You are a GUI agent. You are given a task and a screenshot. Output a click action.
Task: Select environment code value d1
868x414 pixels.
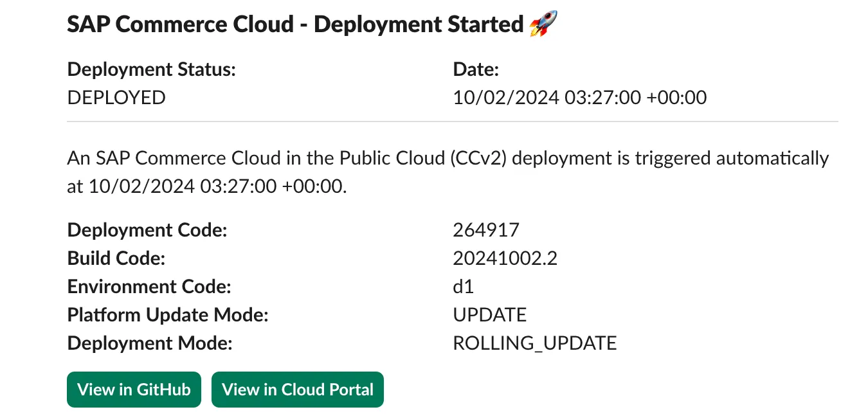pos(463,287)
